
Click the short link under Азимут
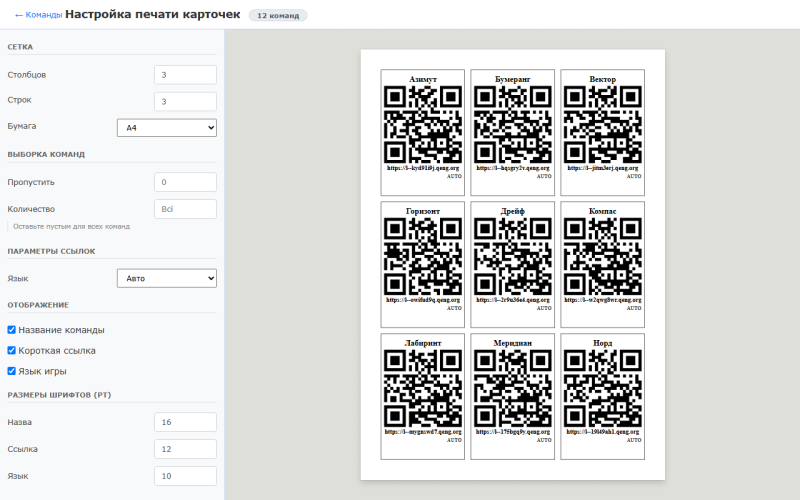(423, 168)
